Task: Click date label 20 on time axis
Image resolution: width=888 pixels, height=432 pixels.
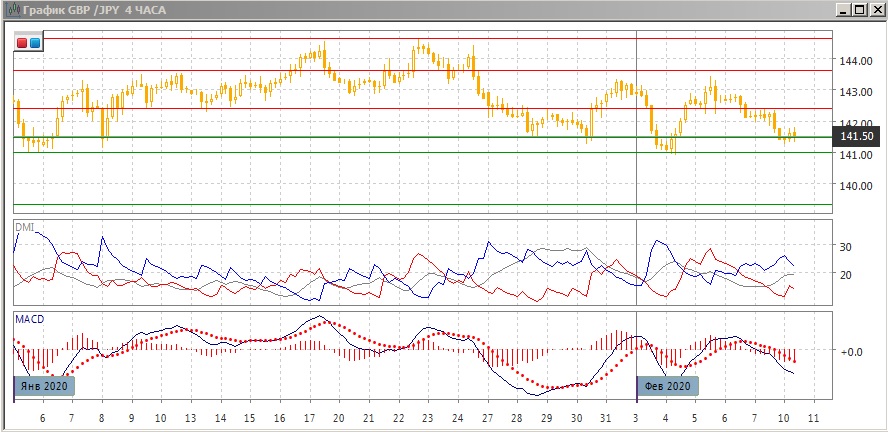Action: click(x=339, y=418)
